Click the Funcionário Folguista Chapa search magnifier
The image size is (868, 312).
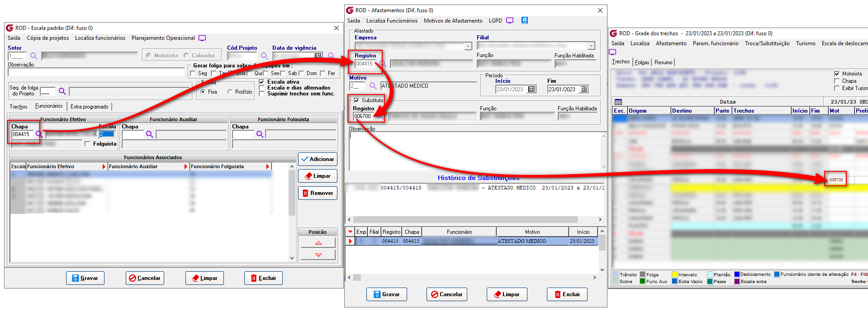pyautogui.click(x=260, y=134)
